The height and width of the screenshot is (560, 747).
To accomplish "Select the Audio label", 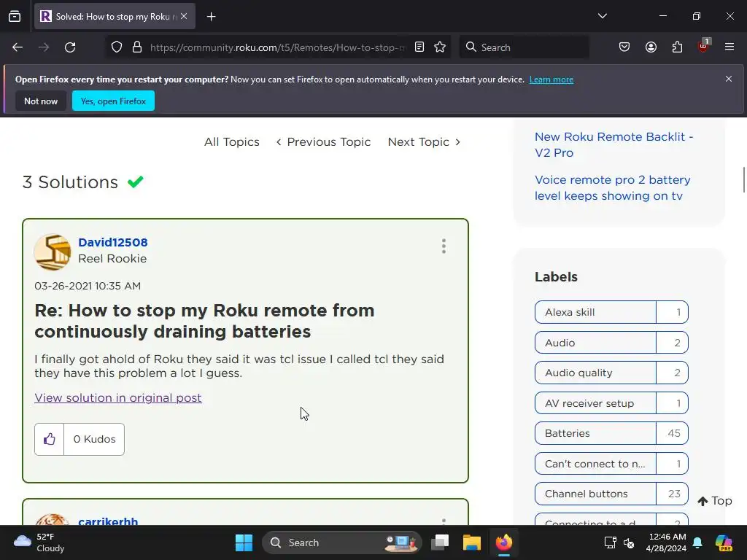I will pyautogui.click(x=611, y=343).
